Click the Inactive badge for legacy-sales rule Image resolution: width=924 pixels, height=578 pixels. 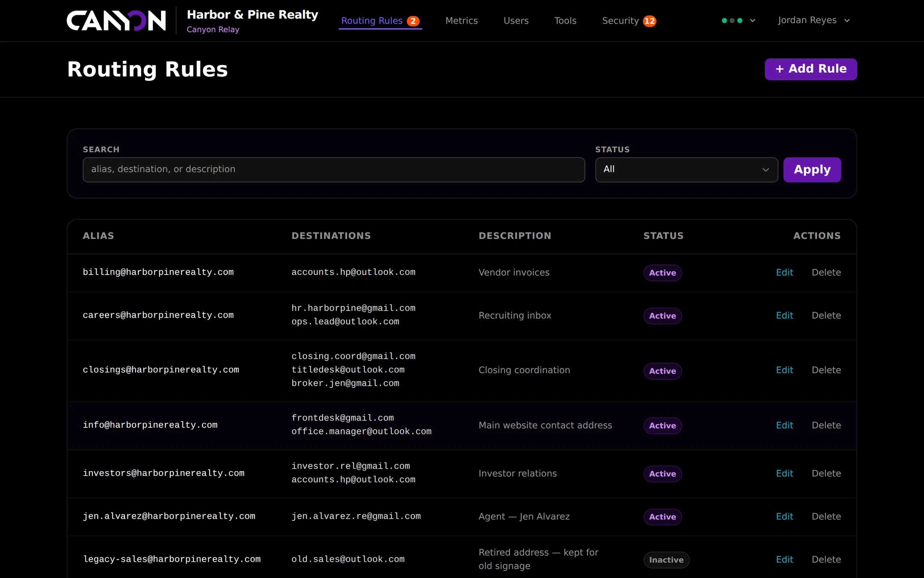(666, 560)
